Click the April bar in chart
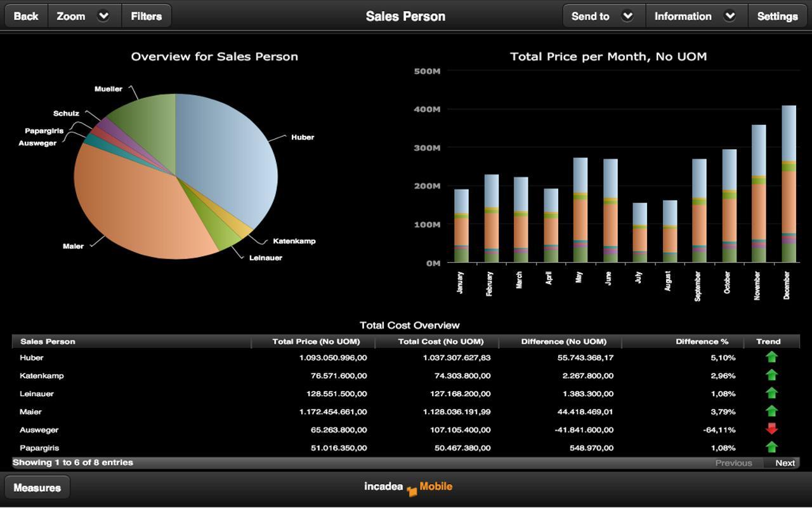812x508 pixels. (x=551, y=225)
